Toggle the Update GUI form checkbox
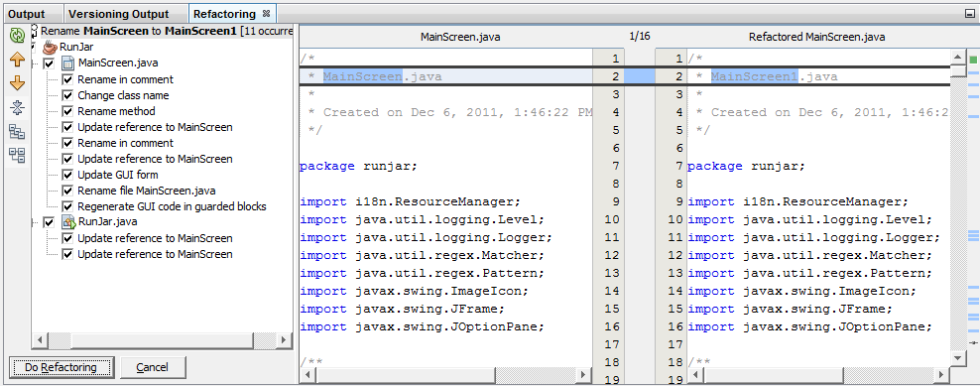Viewport: 980px width, 386px height. coord(67,175)
